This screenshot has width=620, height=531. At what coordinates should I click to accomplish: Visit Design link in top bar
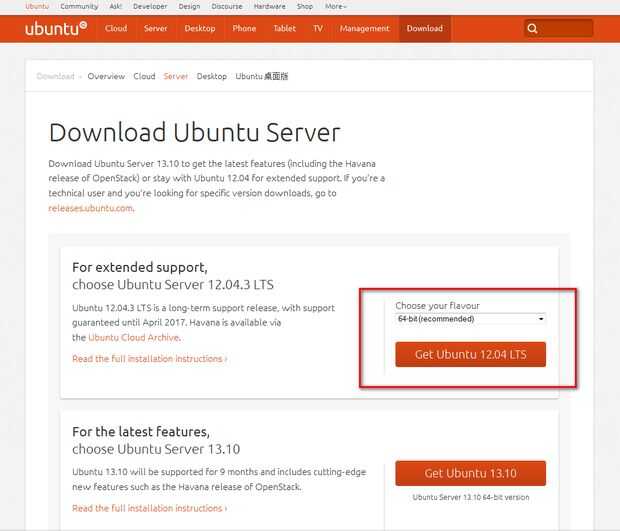click(189, 6)
